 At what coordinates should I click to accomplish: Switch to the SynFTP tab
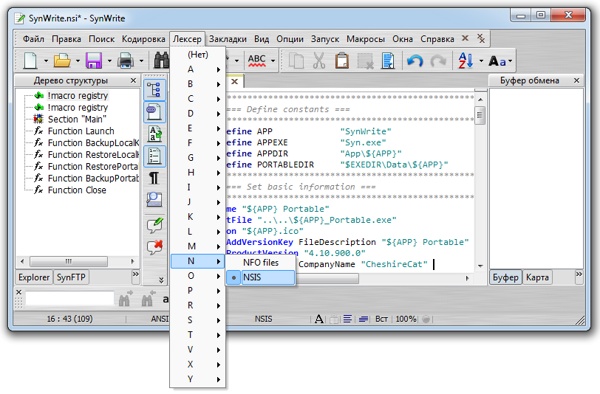tap(71, 277)
